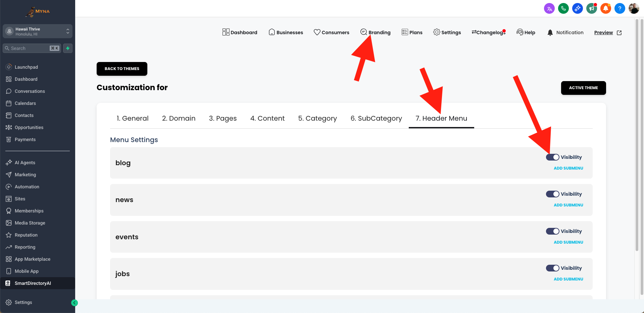Open the user profile avatar
The width and height of the screenshot is (644, 313).
click(x=634, y=9)
